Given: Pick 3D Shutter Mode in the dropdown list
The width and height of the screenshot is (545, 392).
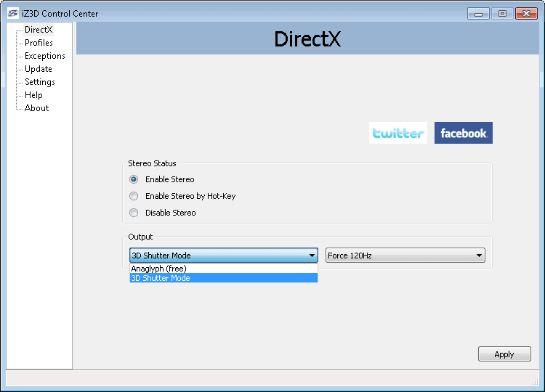Looking at the screenshot, I should click(x=224, y=278).
